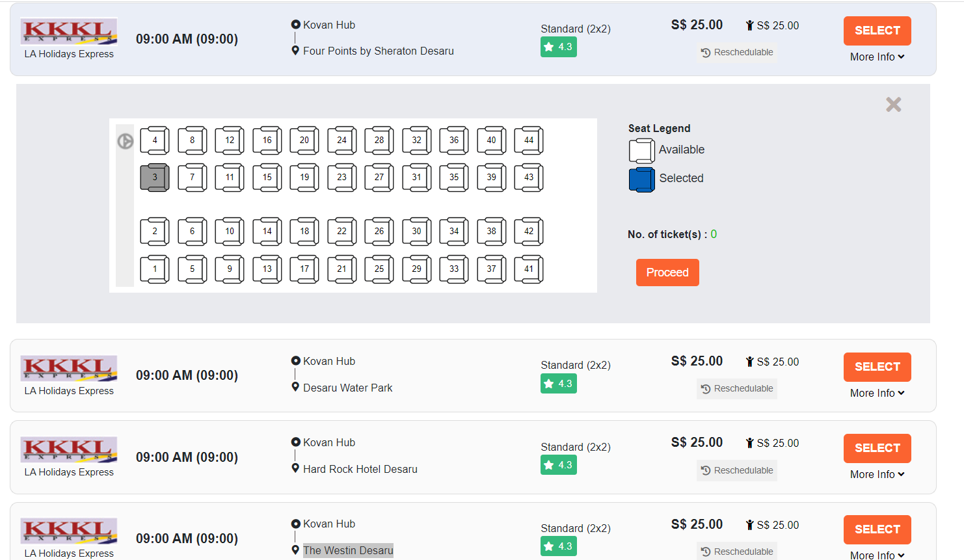964x560 pixels.
Task: Toggle seat 10 on the seat map
Action: 229,231
